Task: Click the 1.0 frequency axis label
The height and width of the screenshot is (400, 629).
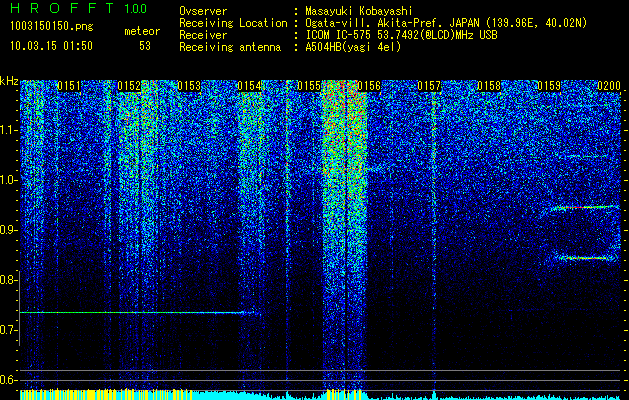Action: pos(8,180)
